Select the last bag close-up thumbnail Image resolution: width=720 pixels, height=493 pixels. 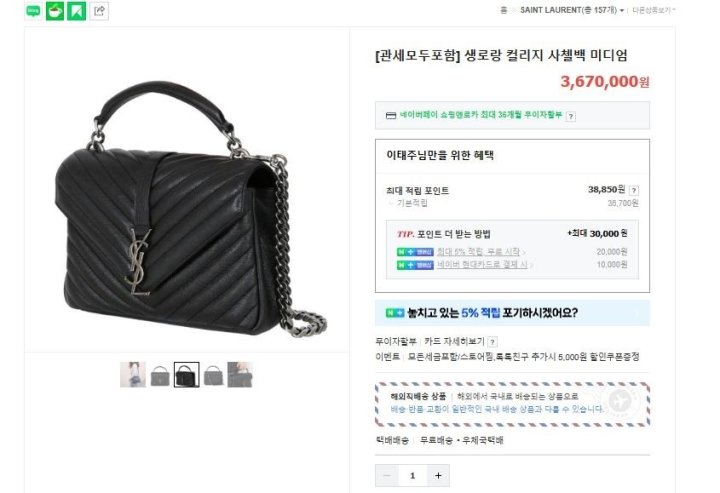[240, 375]
